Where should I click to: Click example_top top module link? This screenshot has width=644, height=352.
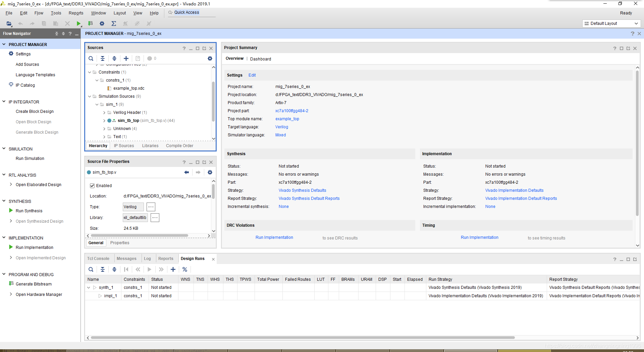[287, 119]
